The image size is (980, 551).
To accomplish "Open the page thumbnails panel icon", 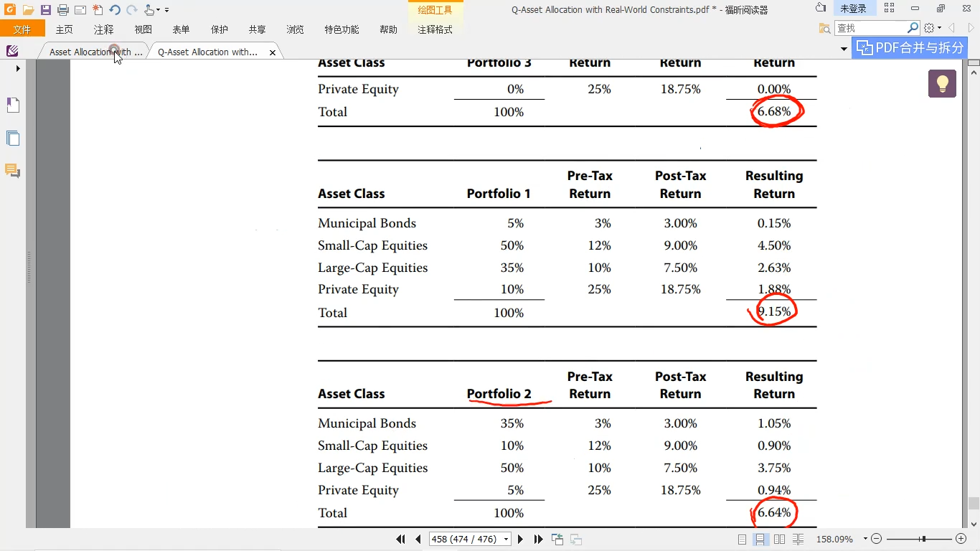I will pyautogui.click(x=13, y=138).
